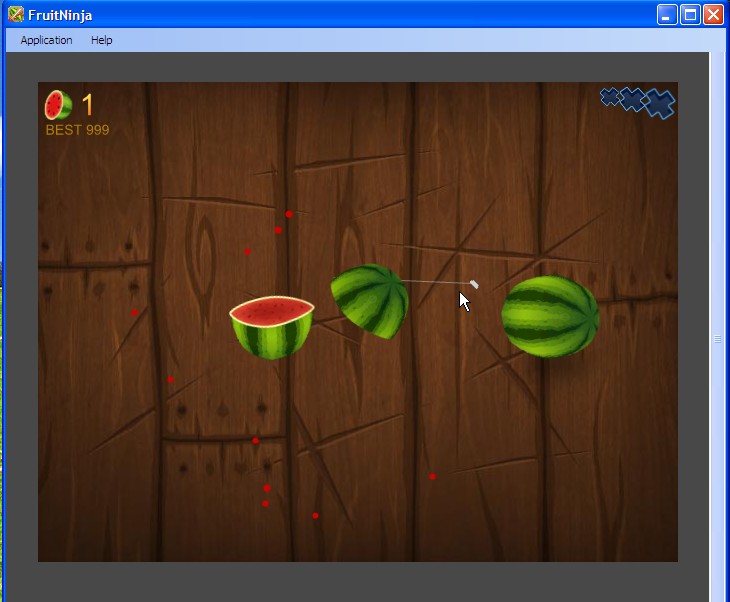Click the largest blue X strike marker

[x=660, y=103]
